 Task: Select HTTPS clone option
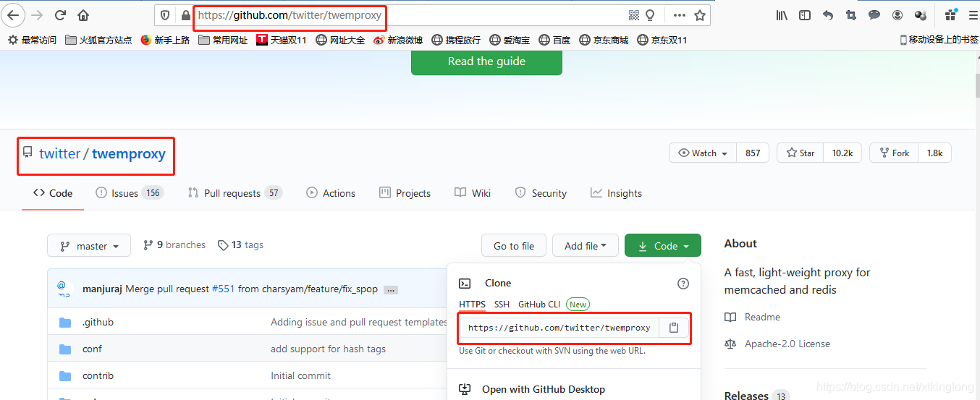[x=472, y=305]
